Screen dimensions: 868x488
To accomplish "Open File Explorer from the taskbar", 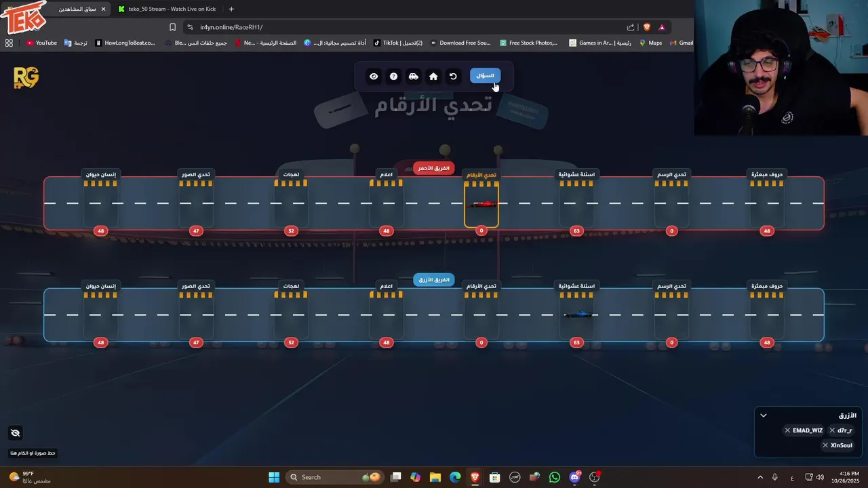I will (x=435, y=477).
